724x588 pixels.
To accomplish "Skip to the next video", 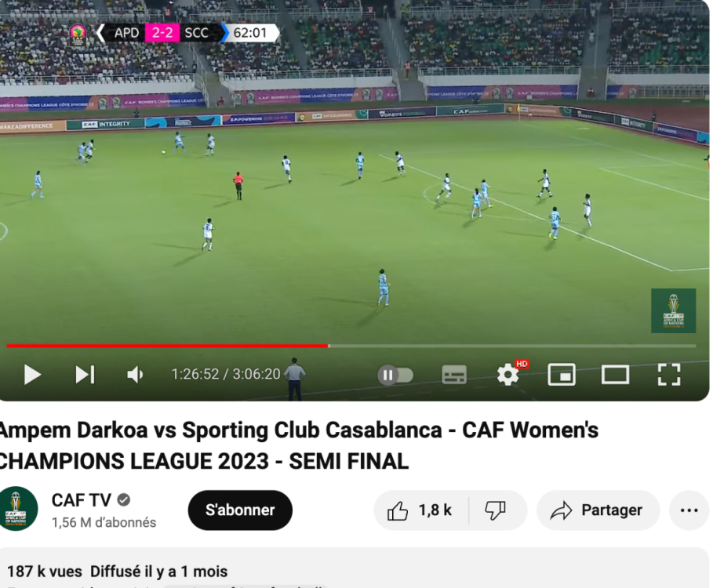I will [85, 374].
